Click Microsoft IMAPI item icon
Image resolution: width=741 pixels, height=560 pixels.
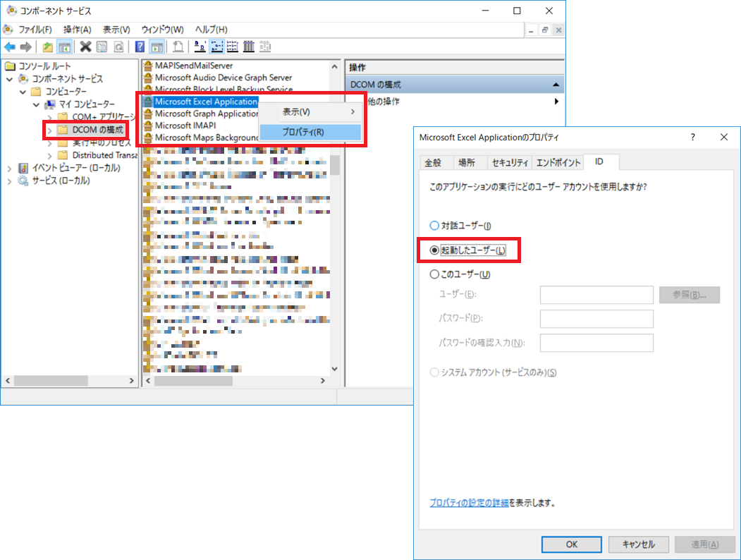(148, 126)
